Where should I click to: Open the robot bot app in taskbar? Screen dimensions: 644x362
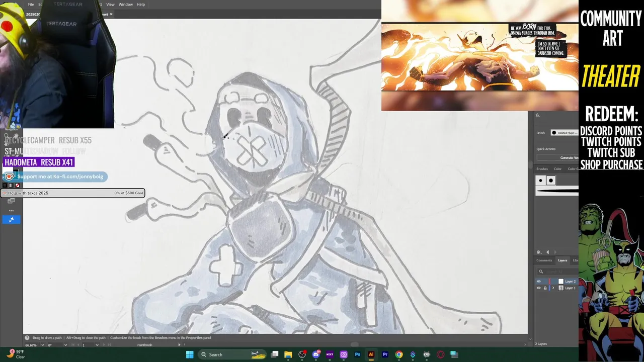coord(427,354)
